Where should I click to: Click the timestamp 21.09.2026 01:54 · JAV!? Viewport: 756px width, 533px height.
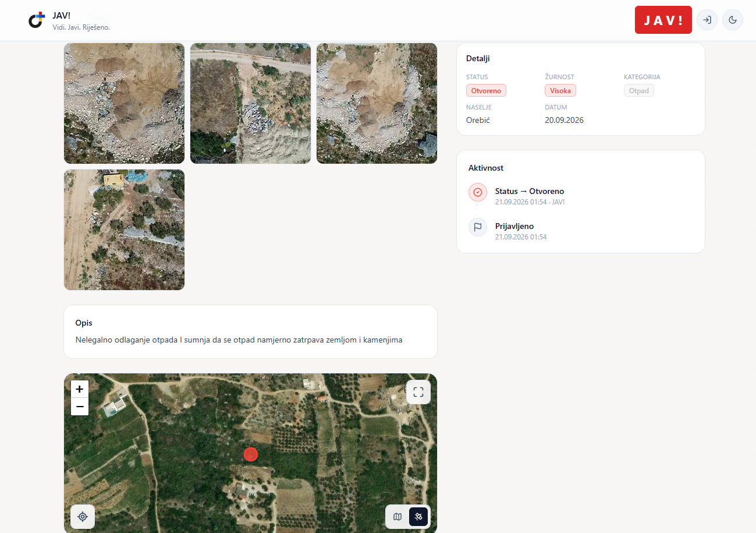[530, 202]
